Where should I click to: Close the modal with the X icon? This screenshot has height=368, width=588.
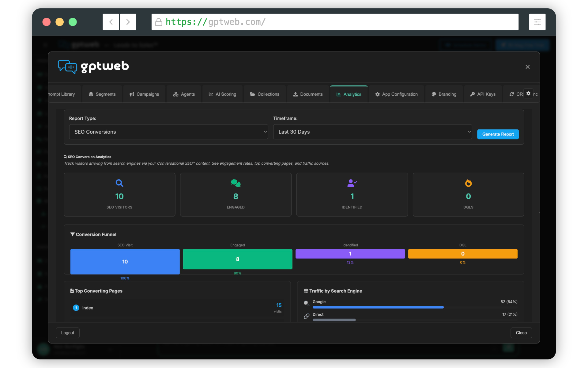[x=527, y=67]
